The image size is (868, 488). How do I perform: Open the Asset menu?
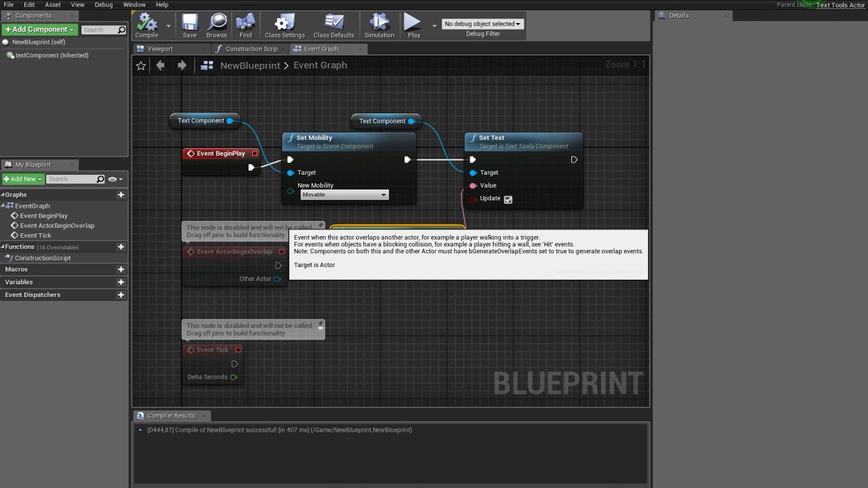[53, 5]
